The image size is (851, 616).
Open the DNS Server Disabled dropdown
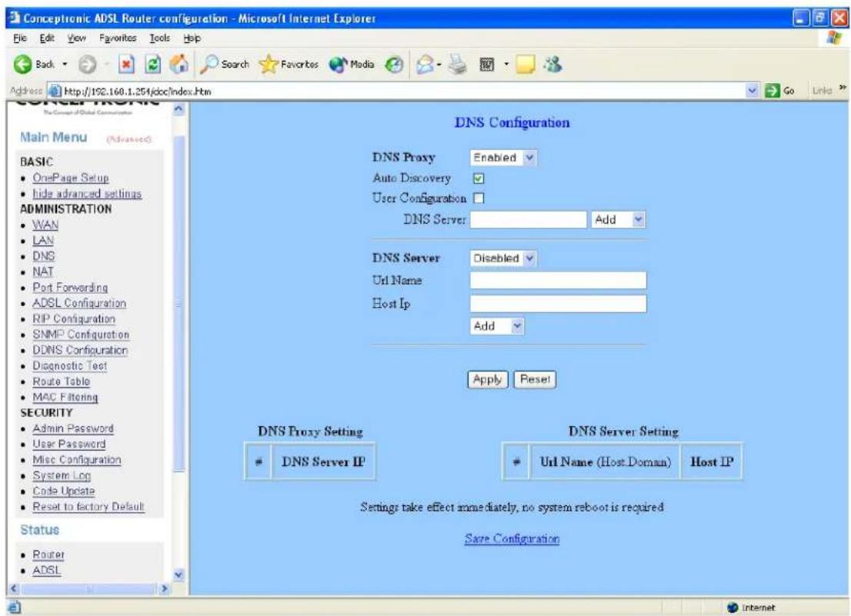point(503,258)
